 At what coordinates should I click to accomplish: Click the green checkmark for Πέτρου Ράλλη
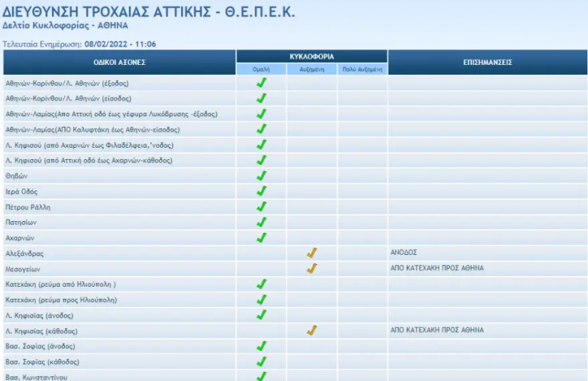point(261,207)
